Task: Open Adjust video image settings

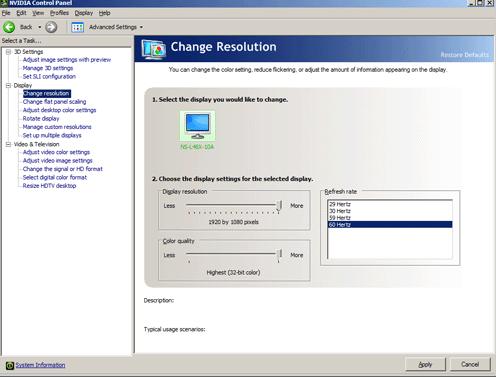Action: 57,160
